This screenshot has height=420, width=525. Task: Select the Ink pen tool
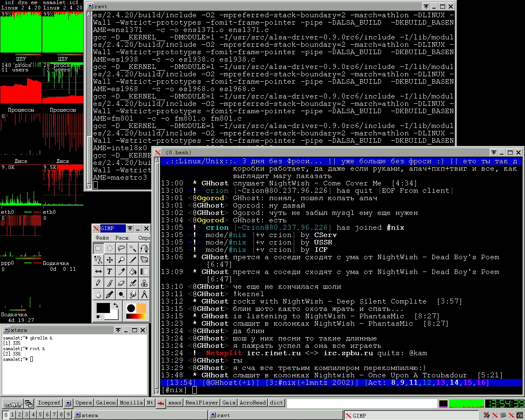110,294
